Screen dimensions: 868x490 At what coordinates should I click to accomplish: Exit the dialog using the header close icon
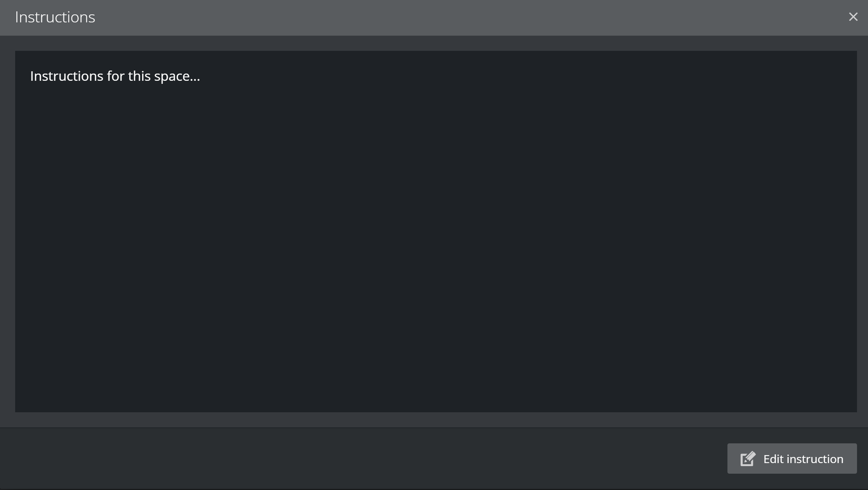[x=853, y=17]
